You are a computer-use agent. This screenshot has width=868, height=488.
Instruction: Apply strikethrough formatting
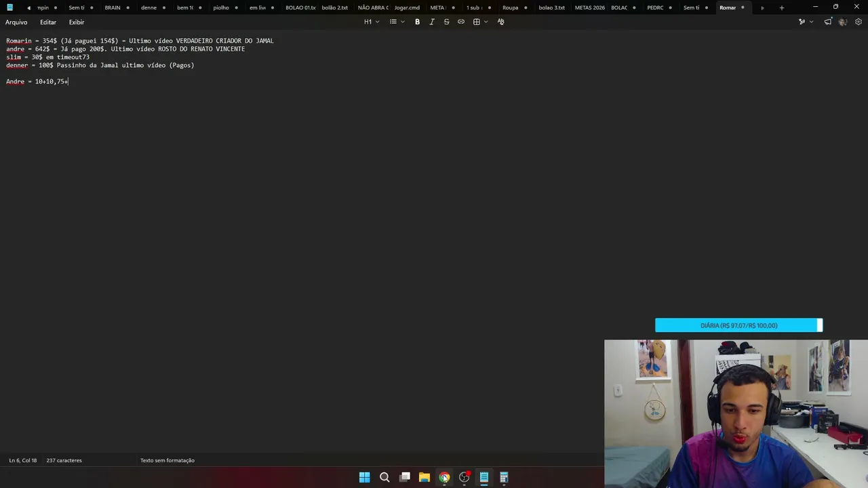[446, 22]
